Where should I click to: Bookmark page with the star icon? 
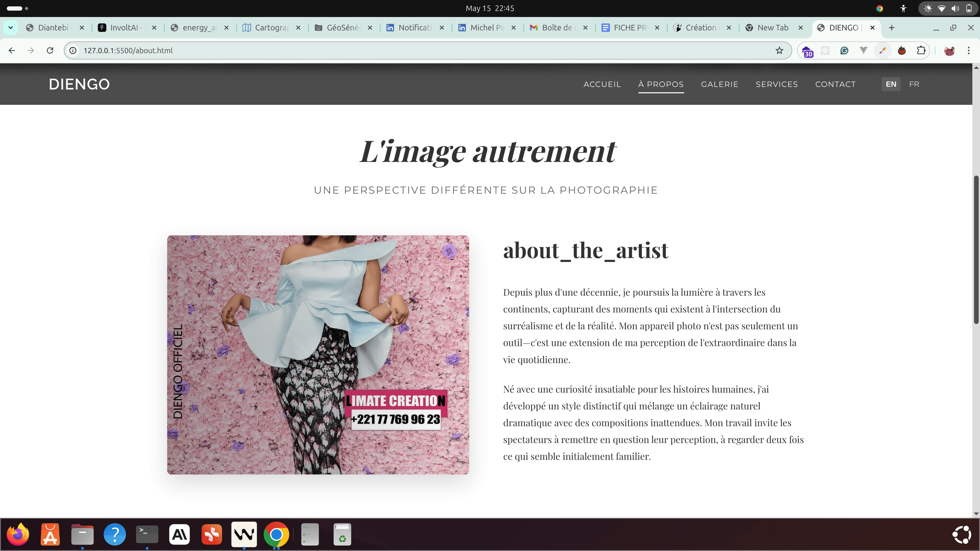coord(779,51)
